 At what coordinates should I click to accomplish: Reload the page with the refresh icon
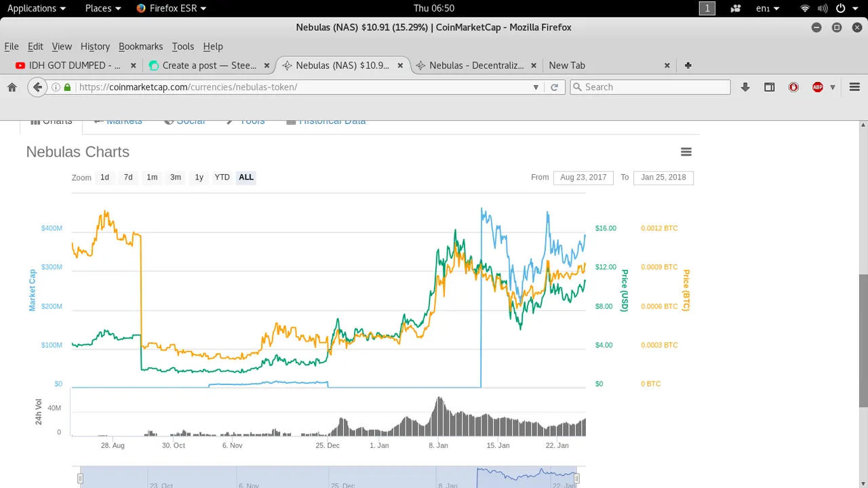coord(554,87)
